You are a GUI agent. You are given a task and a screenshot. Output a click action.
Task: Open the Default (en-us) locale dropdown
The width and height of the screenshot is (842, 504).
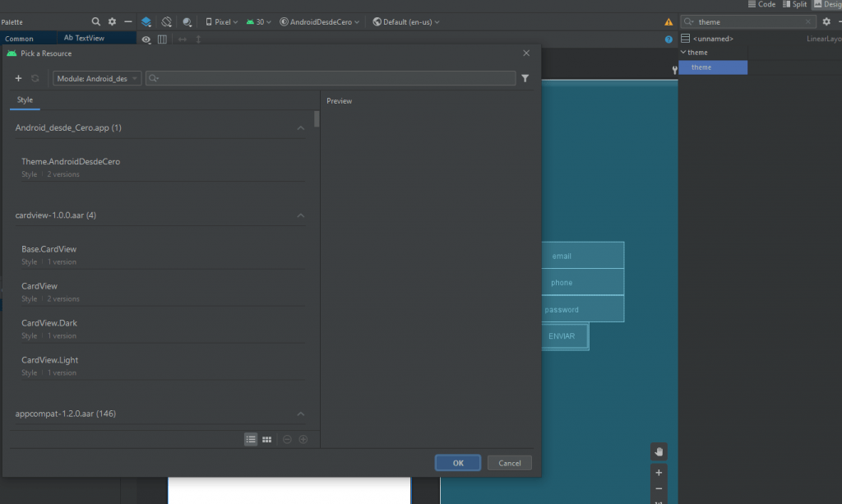tap(406, 22)
